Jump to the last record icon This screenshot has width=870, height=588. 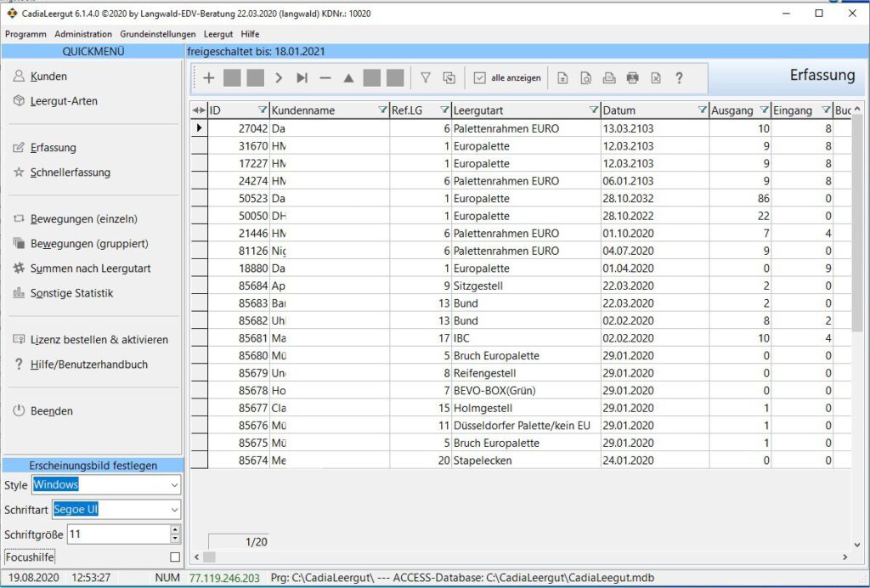[302, 78]
